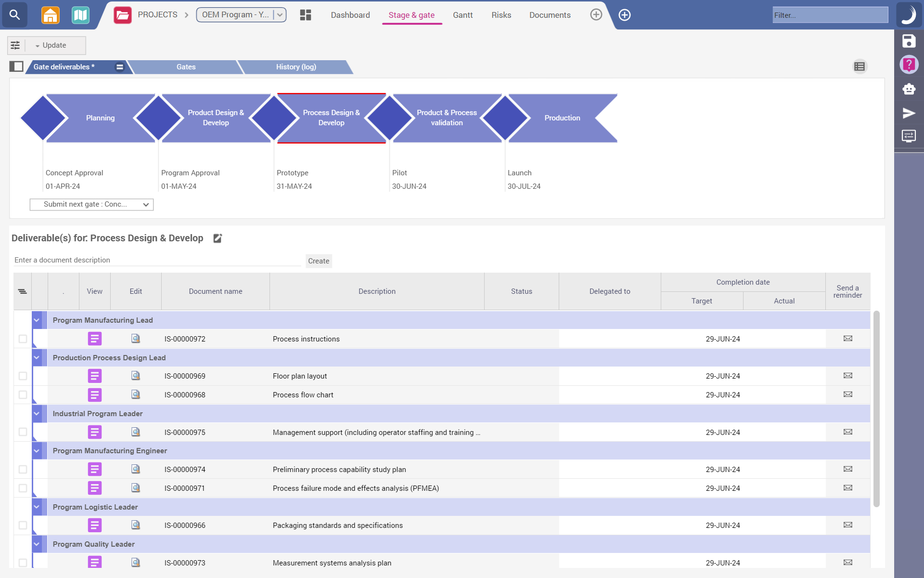
Task: Send reminder for Packaging standards row
Action: [x=847, y=525]
